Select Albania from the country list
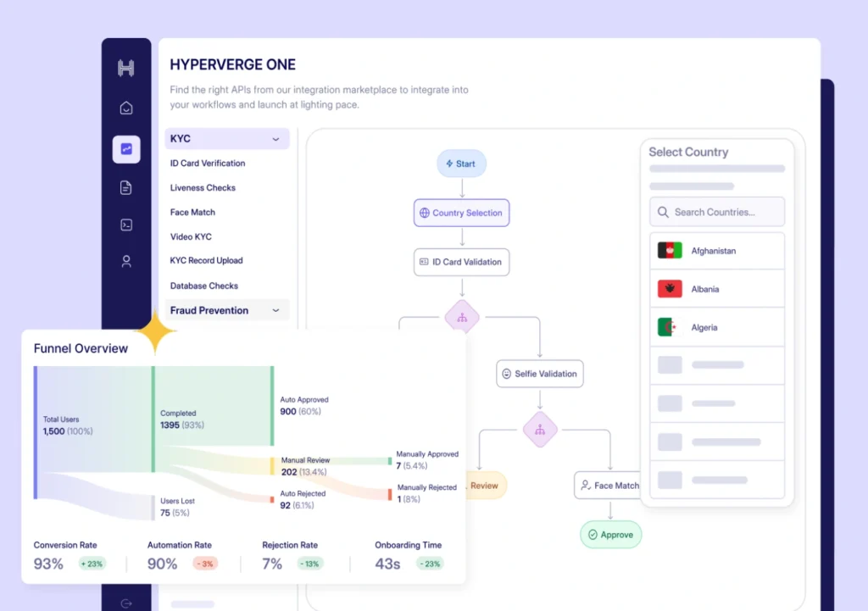Image resolution: width=868 pixels, height=611 pixels. coord(704,289)
